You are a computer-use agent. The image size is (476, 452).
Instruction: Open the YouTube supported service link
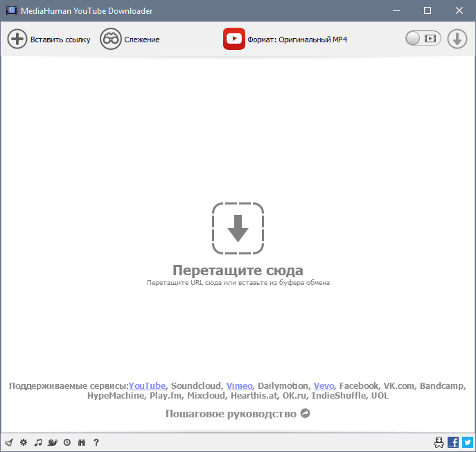click(x=147, y=385)
